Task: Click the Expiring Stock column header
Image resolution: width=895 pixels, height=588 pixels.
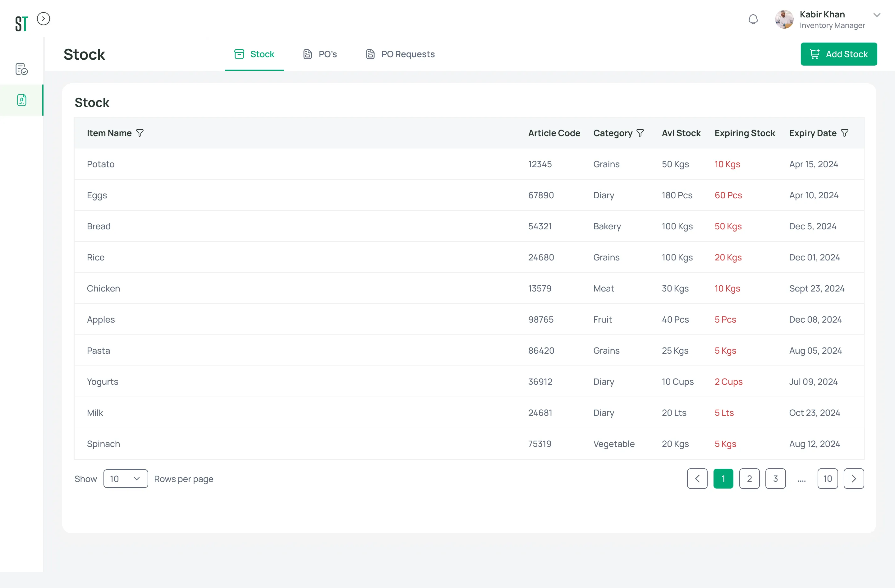Action: [x=745, y=133]
